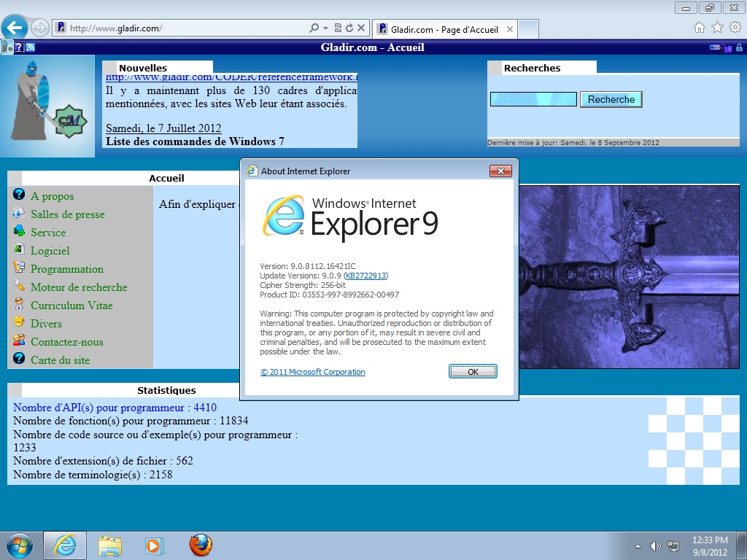This screenshot has height=560, width=747.
Task: Open the Moteur de recherche link
Action: 79,287
